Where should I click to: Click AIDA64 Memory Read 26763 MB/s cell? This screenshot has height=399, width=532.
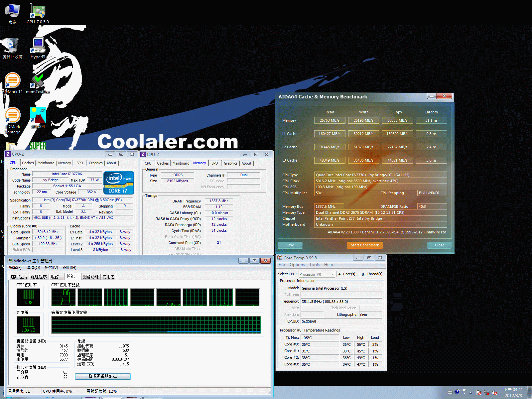coord(330,120)
